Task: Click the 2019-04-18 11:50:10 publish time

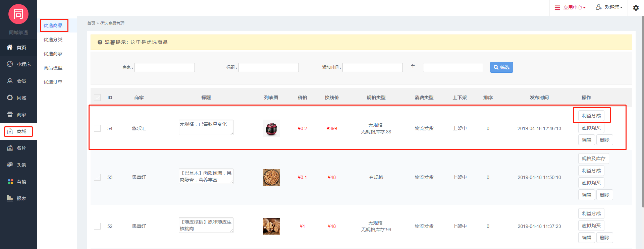Action: tap(539, 177)
